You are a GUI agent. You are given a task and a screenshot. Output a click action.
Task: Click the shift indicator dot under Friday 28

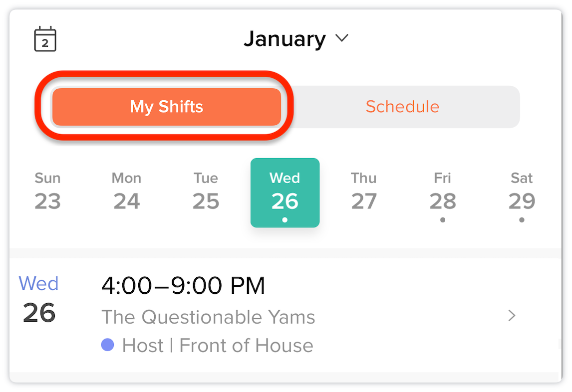pyautogui.click(x=443, y=220)
